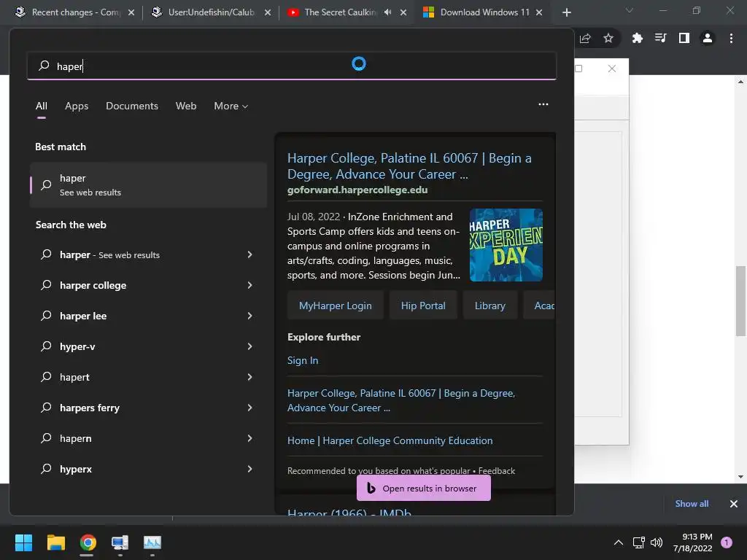This screenshot has width=747, height=560.
Task: Open the Chrome three-dot menu
Action: 731,38
